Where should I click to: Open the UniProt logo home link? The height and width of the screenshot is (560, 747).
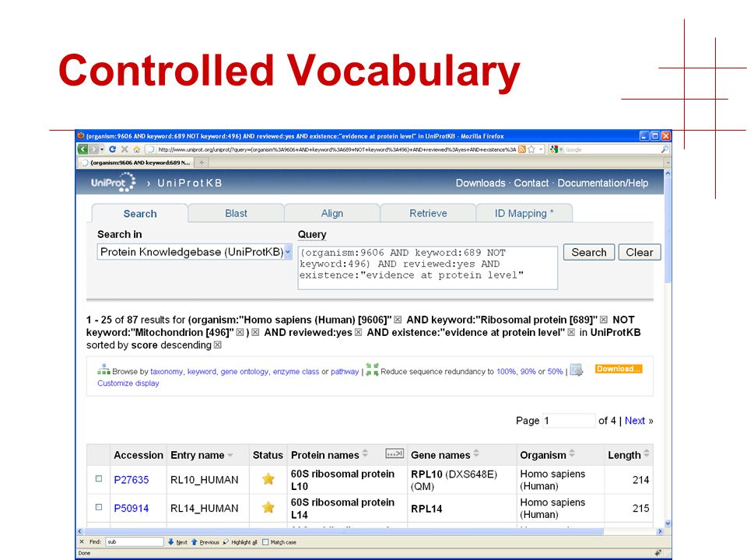(x=114, y=182)
